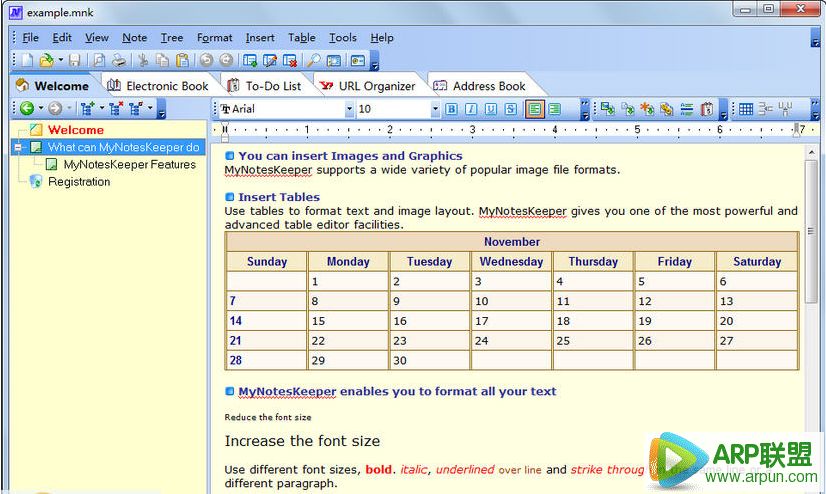Select the Registration tree item
Screen dimensions: 826x494
pos(79,182)
